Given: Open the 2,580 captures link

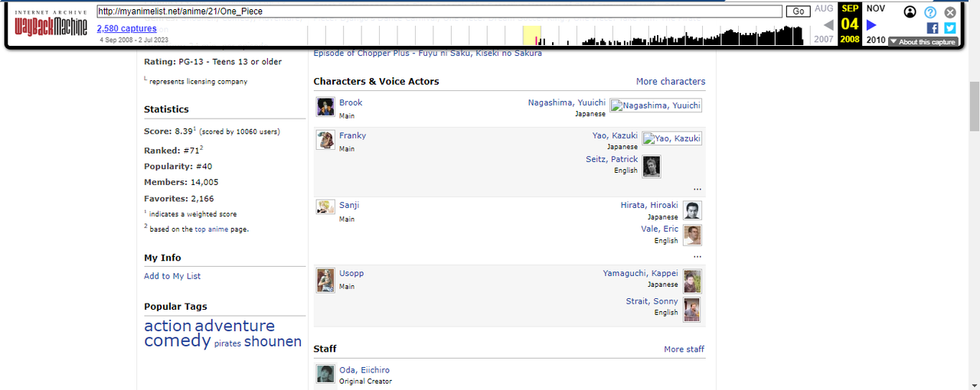Looking at the screenshot, I should coord(126,29).
